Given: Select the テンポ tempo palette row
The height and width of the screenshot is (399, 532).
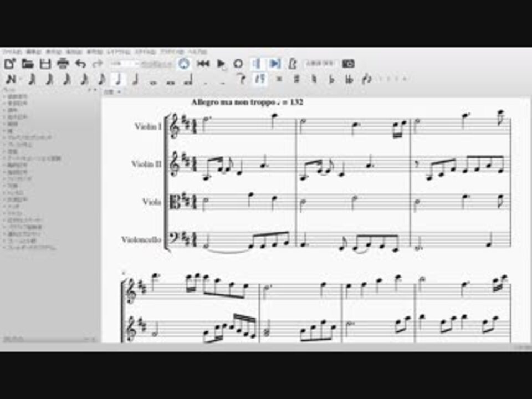Looking at the screenshot, I should (x=13, y=206).
